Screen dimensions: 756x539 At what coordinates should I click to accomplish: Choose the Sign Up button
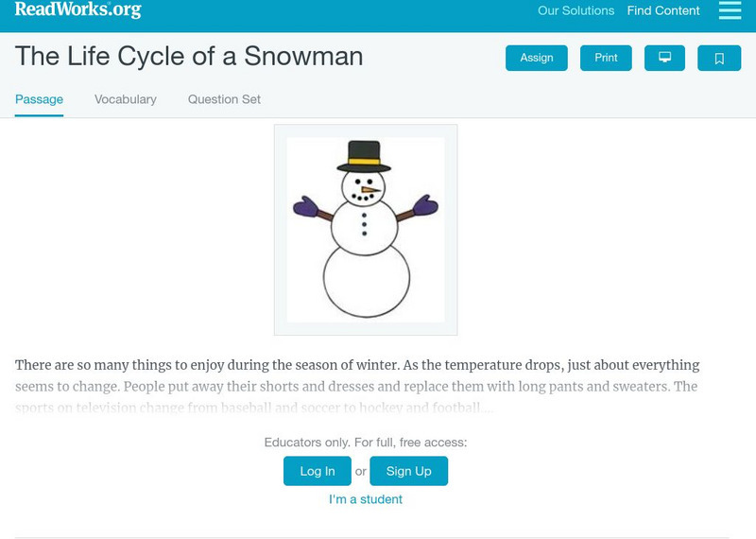pos(408,471)
